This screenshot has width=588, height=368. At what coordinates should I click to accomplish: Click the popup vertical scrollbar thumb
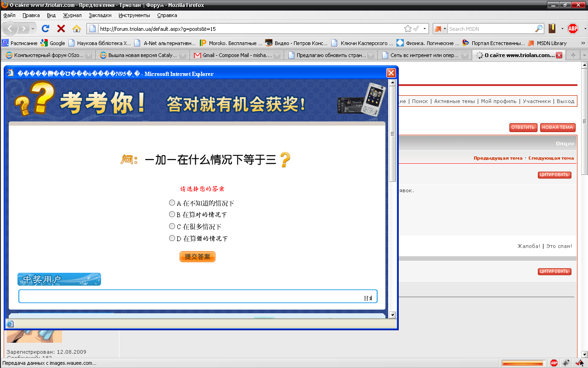point(392,134)
